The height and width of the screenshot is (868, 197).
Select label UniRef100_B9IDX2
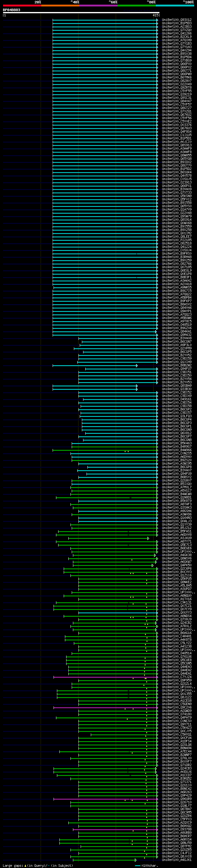click(x=177, y=162)
